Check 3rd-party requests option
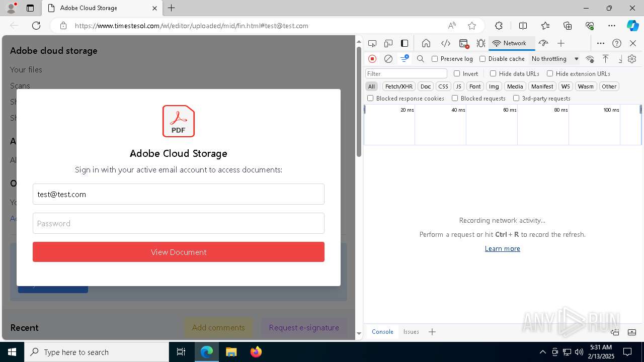Viewport: 644px width, 362px height. coord(516,99)
